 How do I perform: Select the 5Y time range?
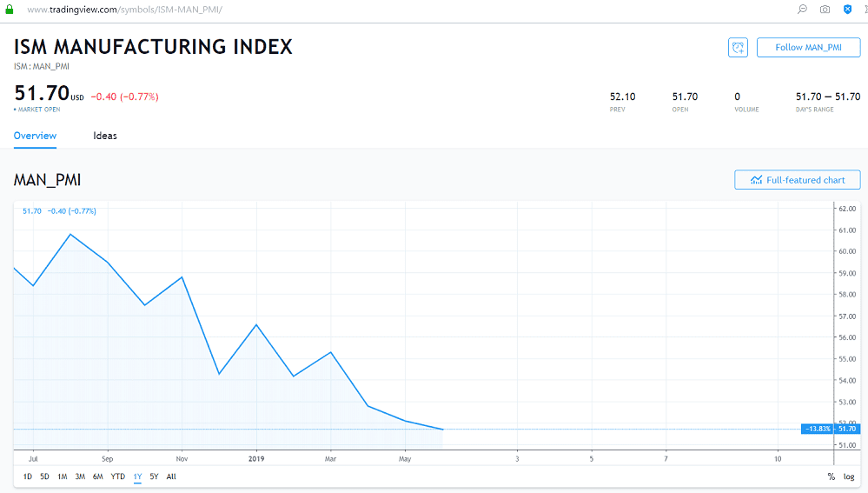(x=154, y=476)
